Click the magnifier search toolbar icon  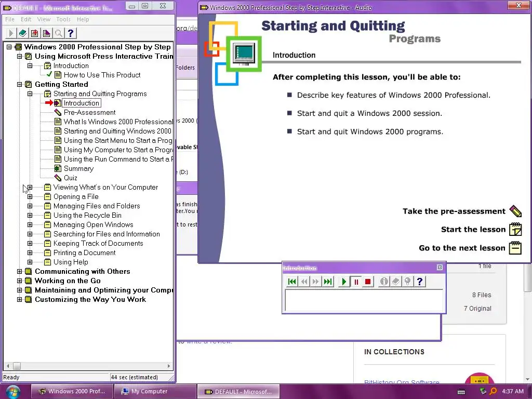coord(58,33)
